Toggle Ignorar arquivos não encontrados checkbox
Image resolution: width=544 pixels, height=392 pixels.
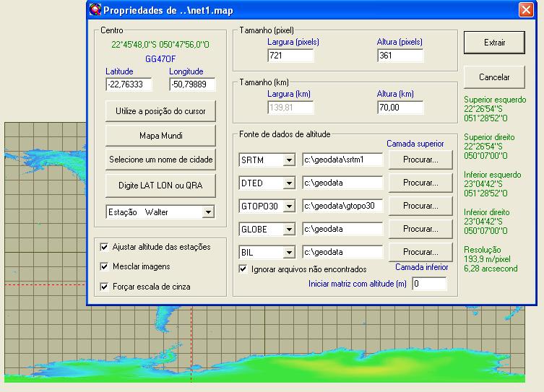point(243,269)
